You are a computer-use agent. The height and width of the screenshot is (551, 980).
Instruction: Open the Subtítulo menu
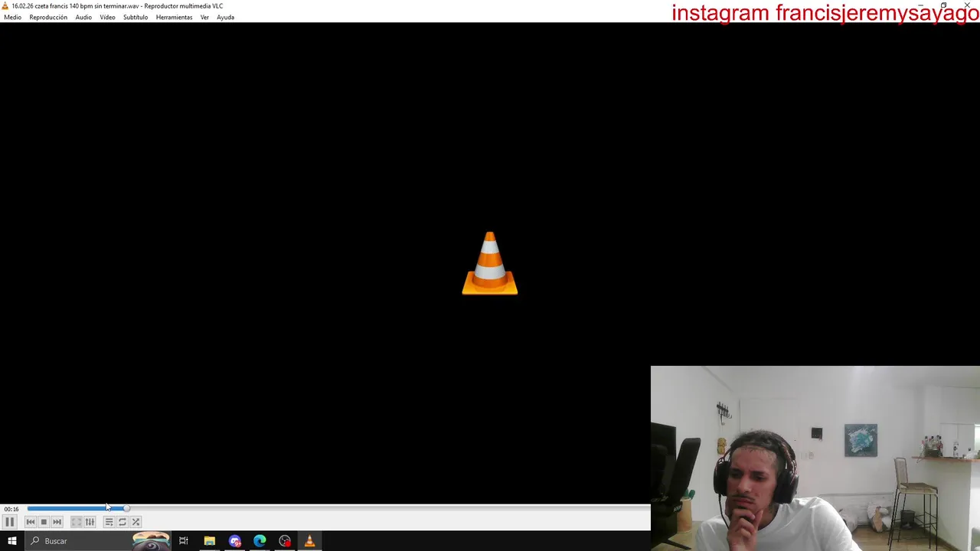[x=136, y=17]
